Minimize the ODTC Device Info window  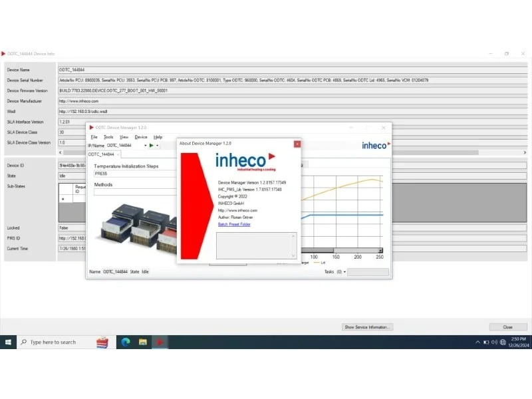pyautogui.click(x=491, y=54)
